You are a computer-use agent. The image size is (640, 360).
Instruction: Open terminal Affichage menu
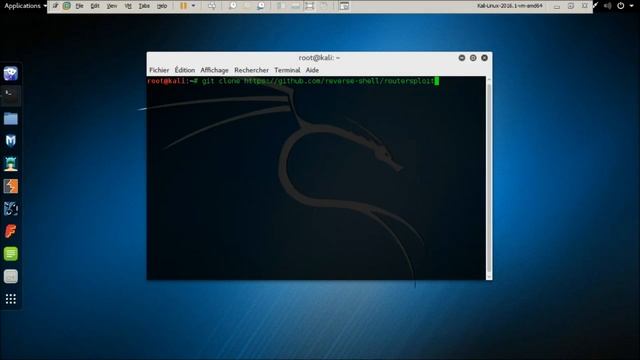click(214, 70)
